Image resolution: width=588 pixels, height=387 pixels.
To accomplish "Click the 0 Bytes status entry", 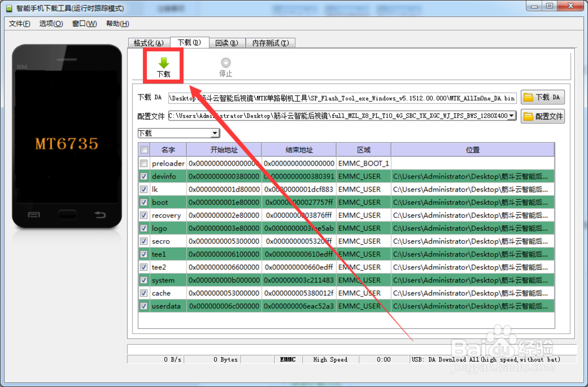I will (x=226, y=359).
